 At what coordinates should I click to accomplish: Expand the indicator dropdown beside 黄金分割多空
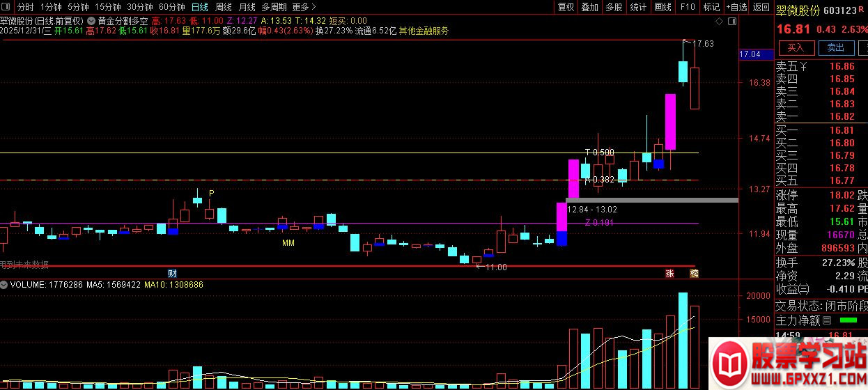(x=91, y=22)
